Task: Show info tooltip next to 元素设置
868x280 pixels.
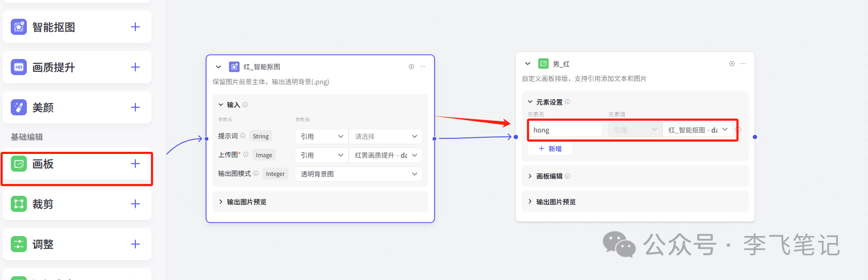Action: point(567,101)
